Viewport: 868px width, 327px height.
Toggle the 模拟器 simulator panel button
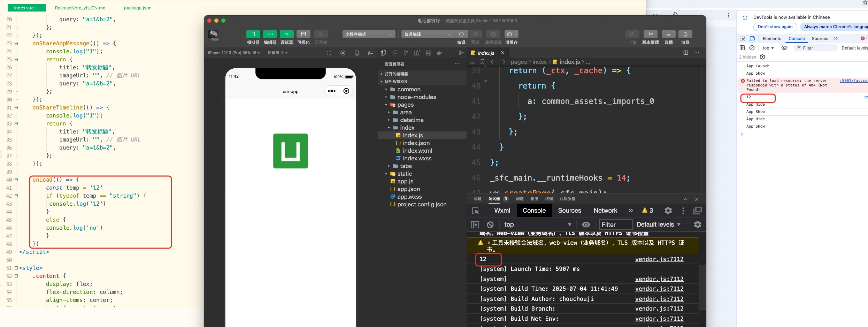(x=253, y=34)
